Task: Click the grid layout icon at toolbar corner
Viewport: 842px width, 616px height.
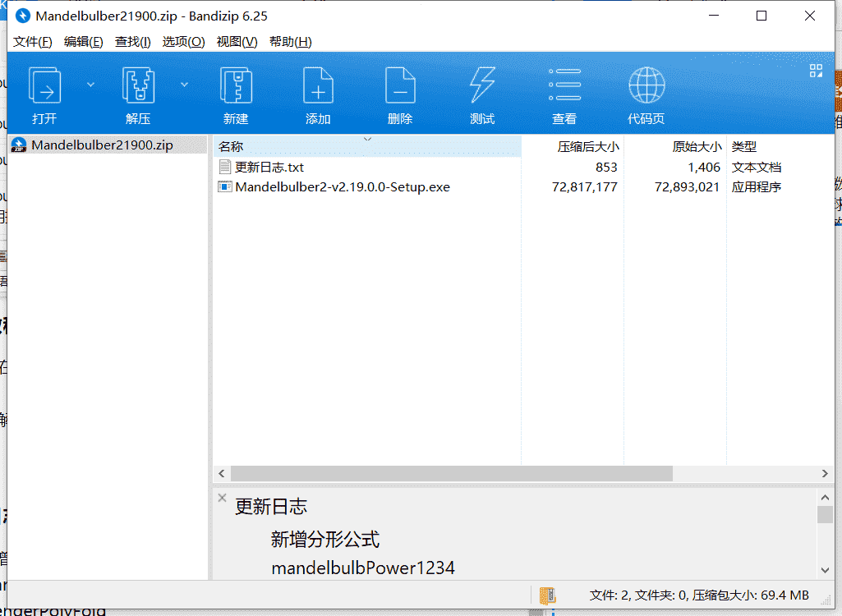Action: tap(817, 71)
